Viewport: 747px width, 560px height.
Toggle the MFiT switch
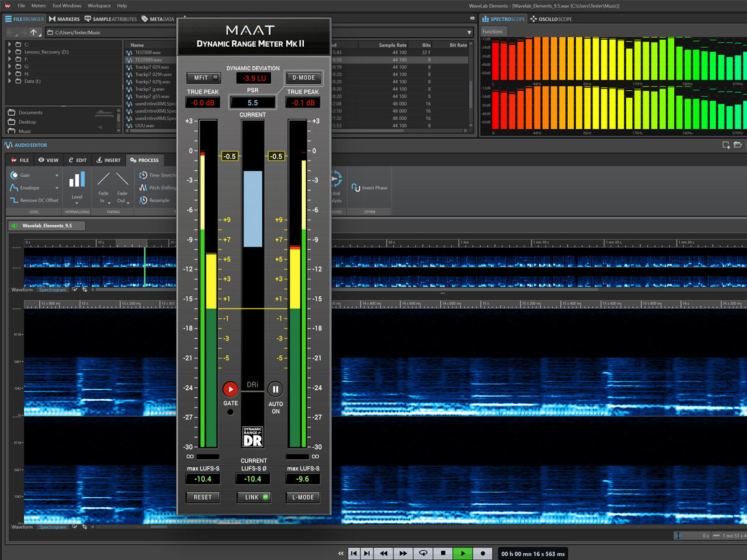[x=204, y=78]
